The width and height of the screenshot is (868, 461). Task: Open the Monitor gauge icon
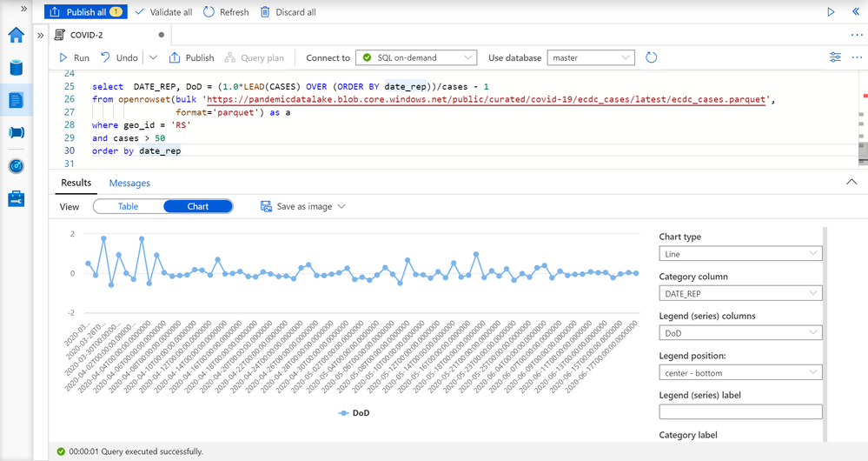[x=16, y=165]
